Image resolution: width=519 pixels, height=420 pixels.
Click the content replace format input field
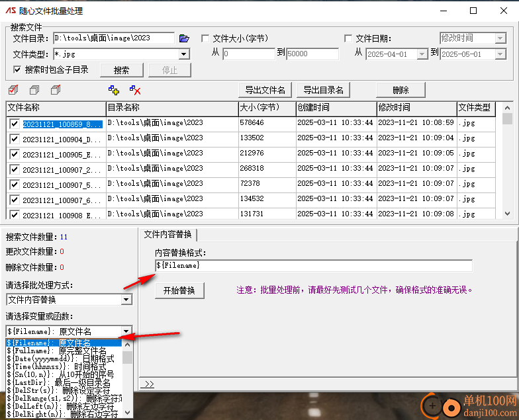314,266
